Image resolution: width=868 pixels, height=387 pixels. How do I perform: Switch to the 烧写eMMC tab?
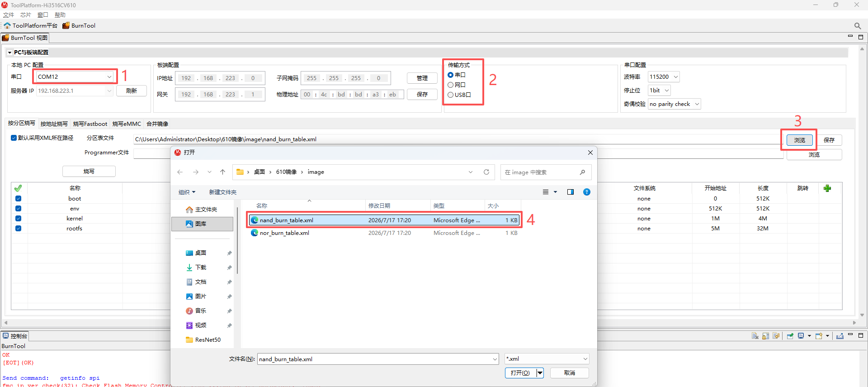[127, 124]
